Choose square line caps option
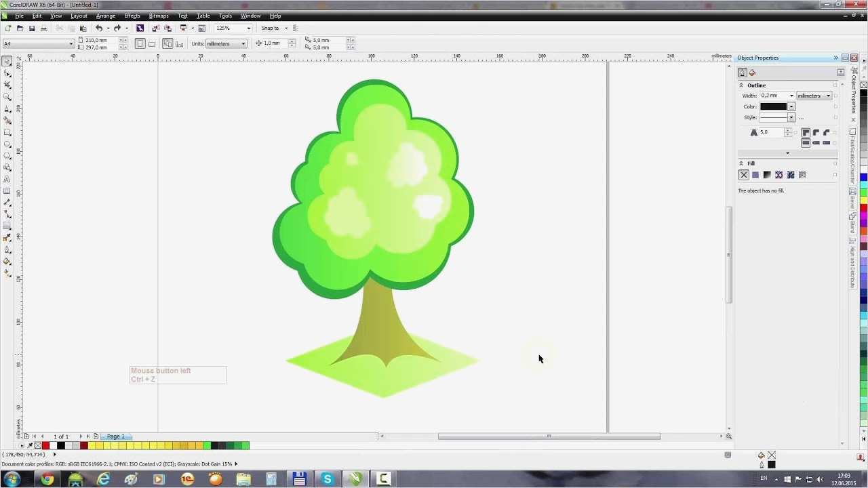868x488 pixels. tap(806, 143)
